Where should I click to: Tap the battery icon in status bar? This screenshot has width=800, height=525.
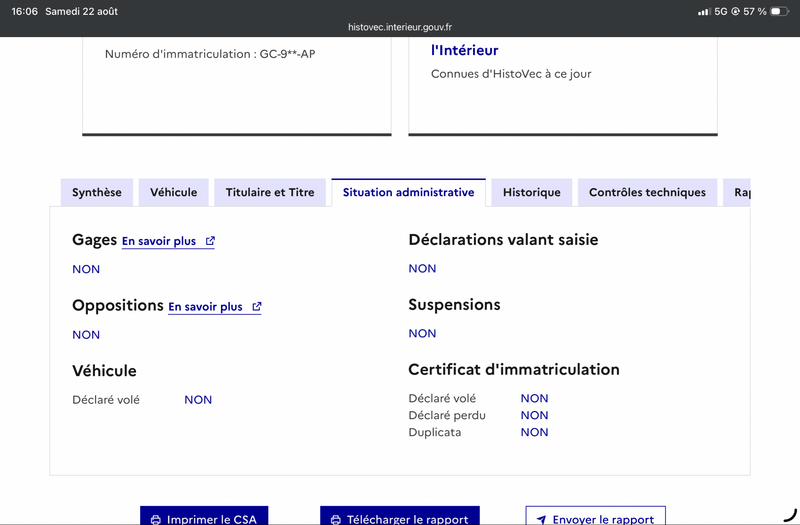[779, 11]
